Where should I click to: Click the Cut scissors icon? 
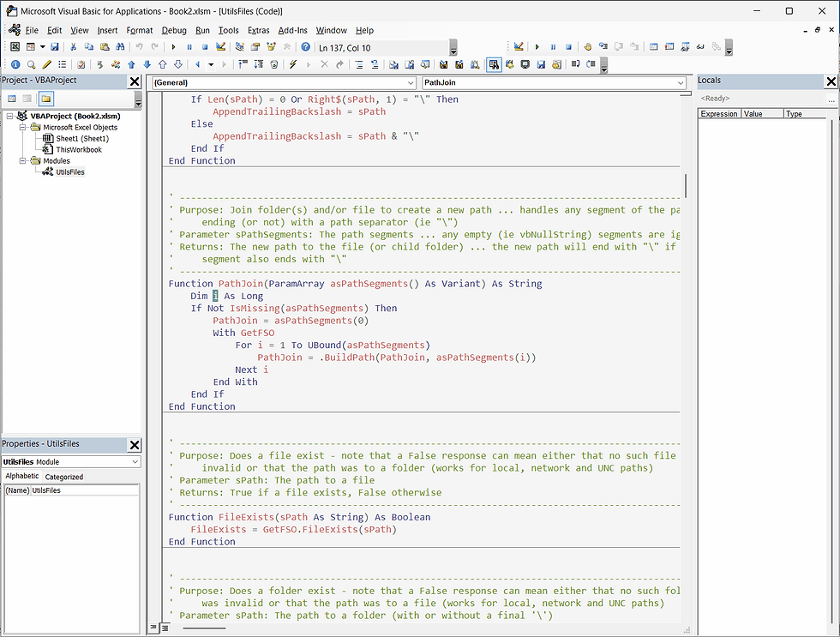click(x=74, y=47)
